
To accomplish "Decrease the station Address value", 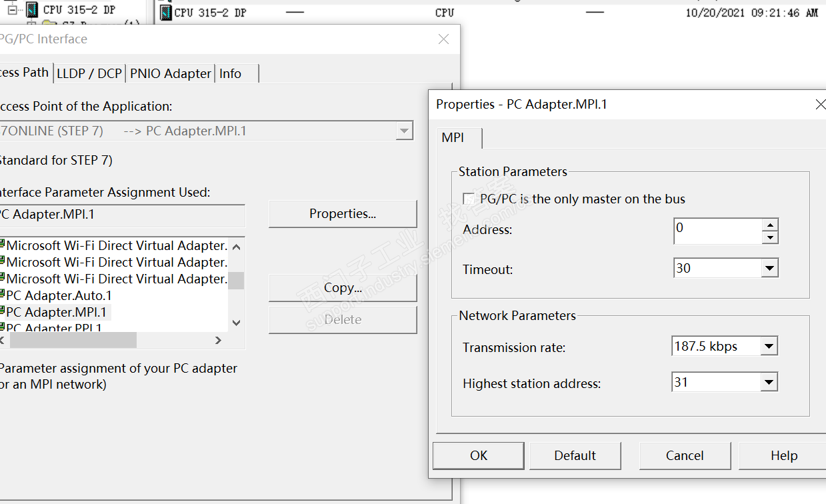I will (770, 237).
